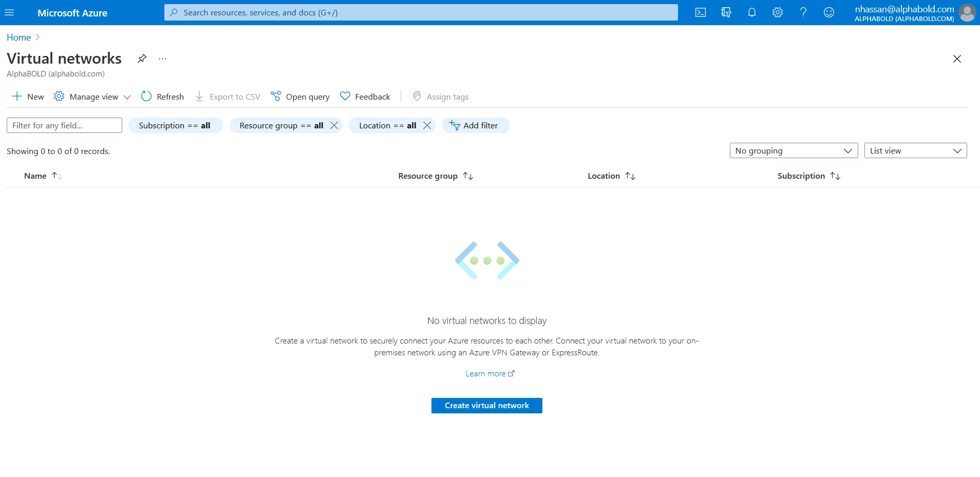
Task: Sort by the Subscription column
Action: point(809,176)
